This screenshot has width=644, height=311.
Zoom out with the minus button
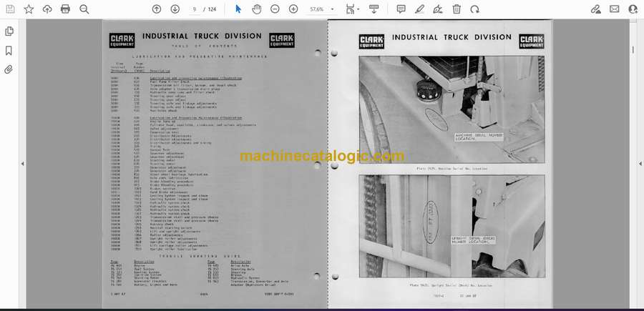(275, 9)
